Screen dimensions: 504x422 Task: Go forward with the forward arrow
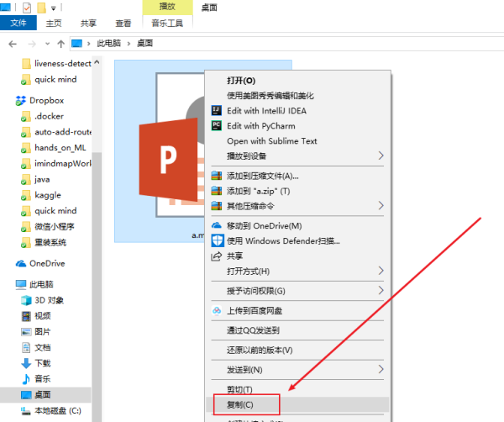32,44
